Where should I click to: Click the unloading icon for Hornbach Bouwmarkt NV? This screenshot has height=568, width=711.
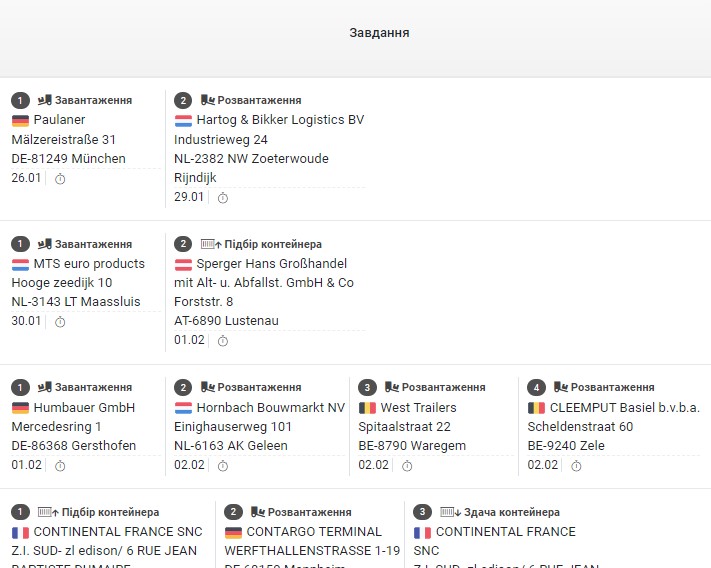tap(208, 387)
